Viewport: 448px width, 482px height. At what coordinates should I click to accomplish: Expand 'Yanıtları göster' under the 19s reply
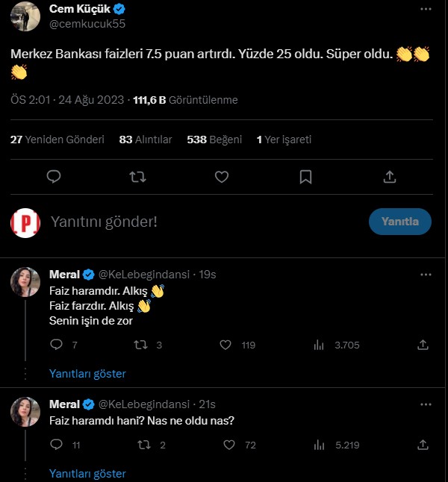coord(87,373)
